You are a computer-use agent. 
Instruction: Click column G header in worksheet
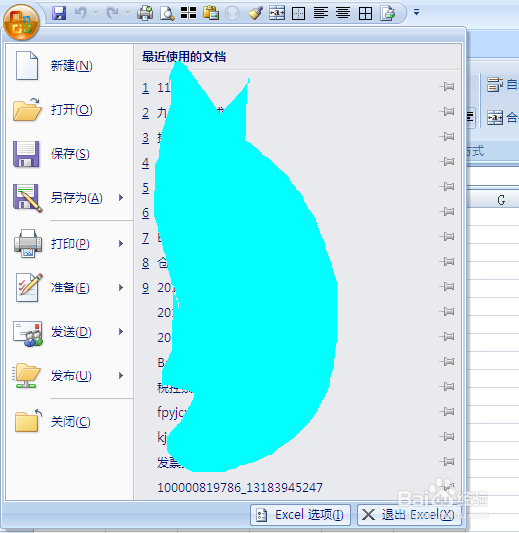501,200
